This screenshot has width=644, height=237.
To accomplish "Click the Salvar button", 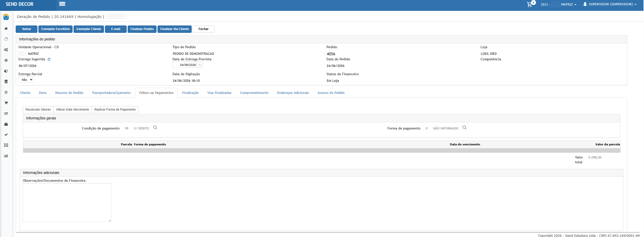I will click(x=27, y=29).
